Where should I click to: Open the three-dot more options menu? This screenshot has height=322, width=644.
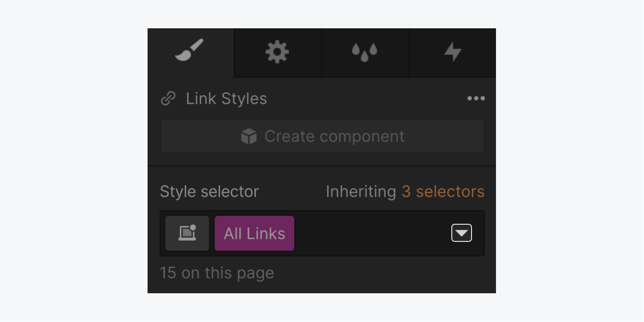pos(476,98)
